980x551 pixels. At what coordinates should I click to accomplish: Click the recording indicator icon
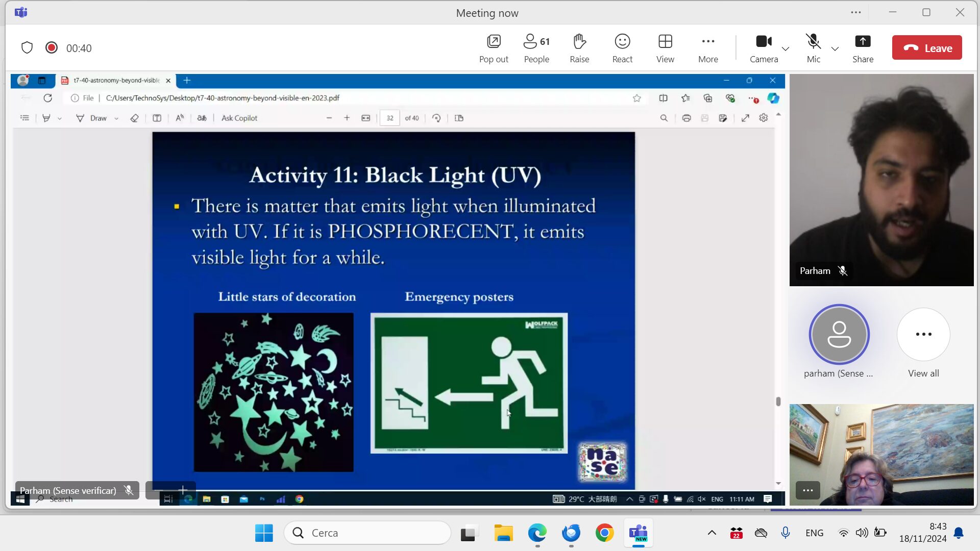pyautogui.click(x=52, y=48)
